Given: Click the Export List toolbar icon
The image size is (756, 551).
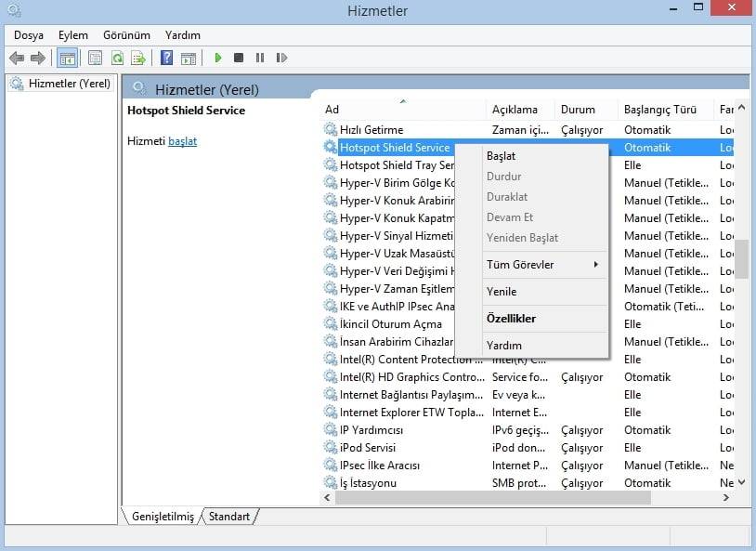Looking at the screenshot, I should pos(139,59).
